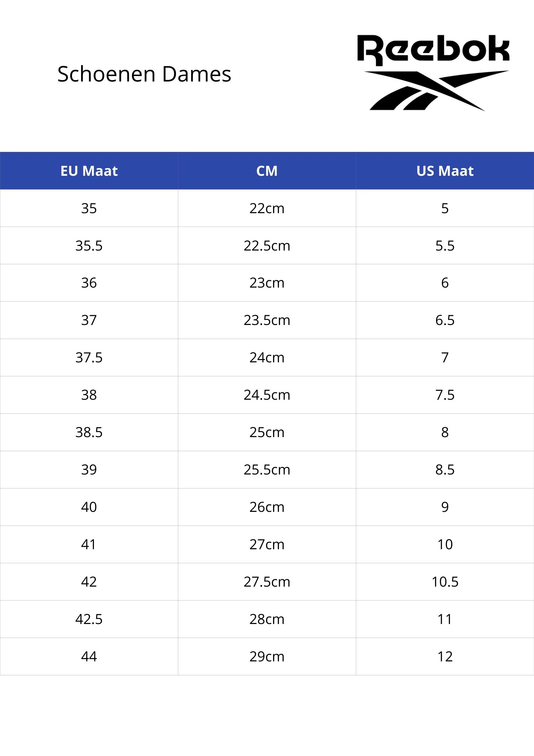Click the 29cm cell
The width and height of the screenshot is (534, 756).
[x=267, y=657]
